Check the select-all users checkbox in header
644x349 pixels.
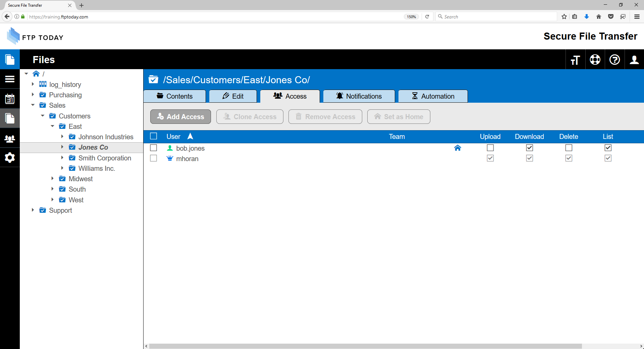(154, 136)
